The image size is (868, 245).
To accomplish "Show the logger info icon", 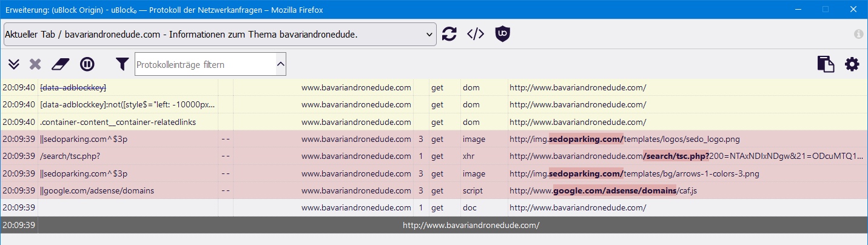I will [858, 34].
